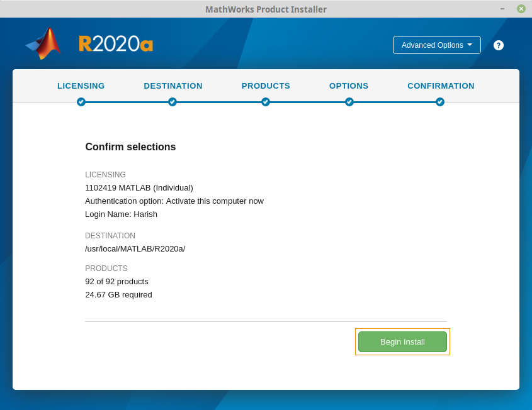532x410 pixels.
Task: Click the checkmark step marker under Destination
Action: point(173,102)
